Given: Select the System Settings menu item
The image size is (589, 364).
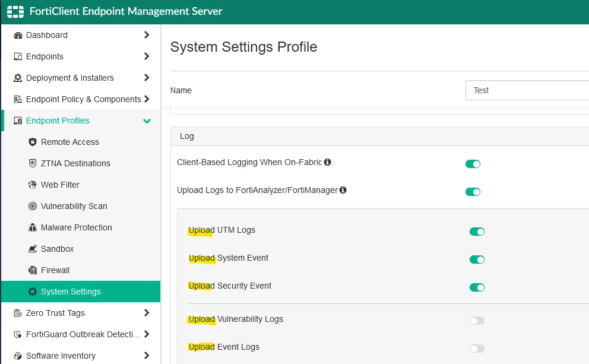Looking at the screenshot, I should pyautogui.click(x=81, y=292).
